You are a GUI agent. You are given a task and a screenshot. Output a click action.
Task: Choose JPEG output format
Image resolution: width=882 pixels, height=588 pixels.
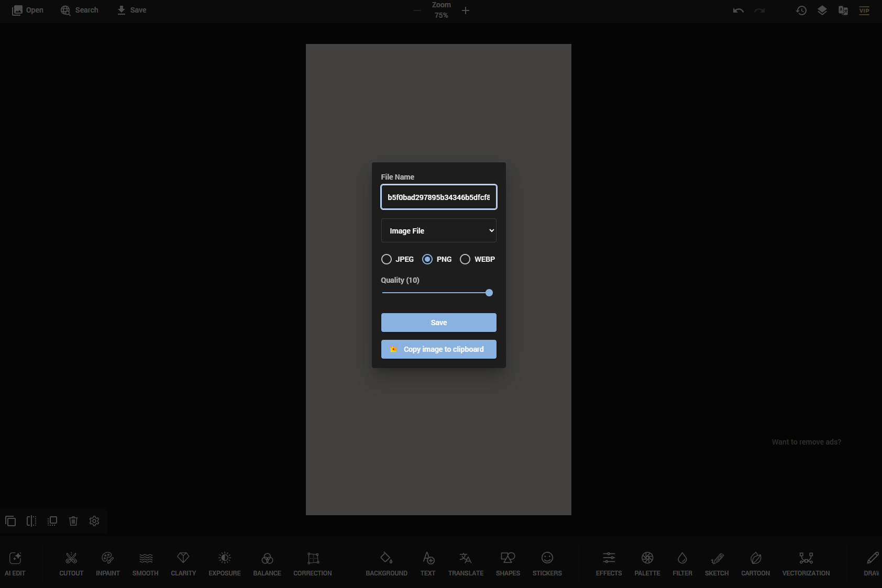[x=387, y=259]
